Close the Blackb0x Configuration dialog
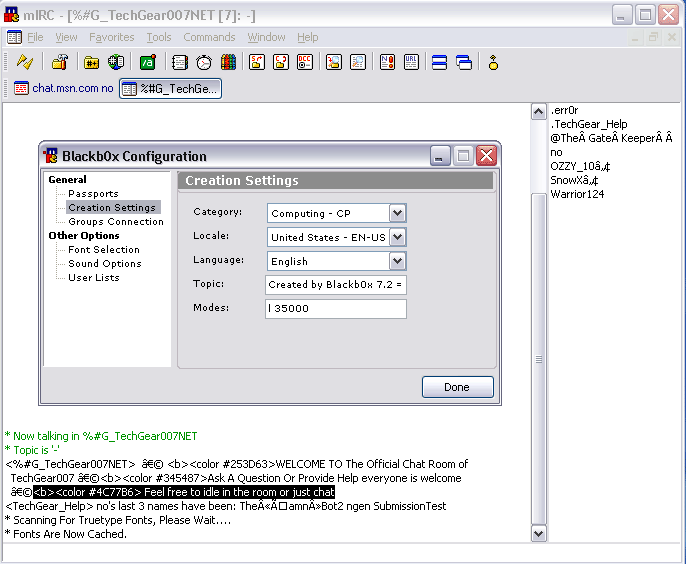The width and height of the screenshot is (686, 564). pyautogui.click(x=486, y=156)
